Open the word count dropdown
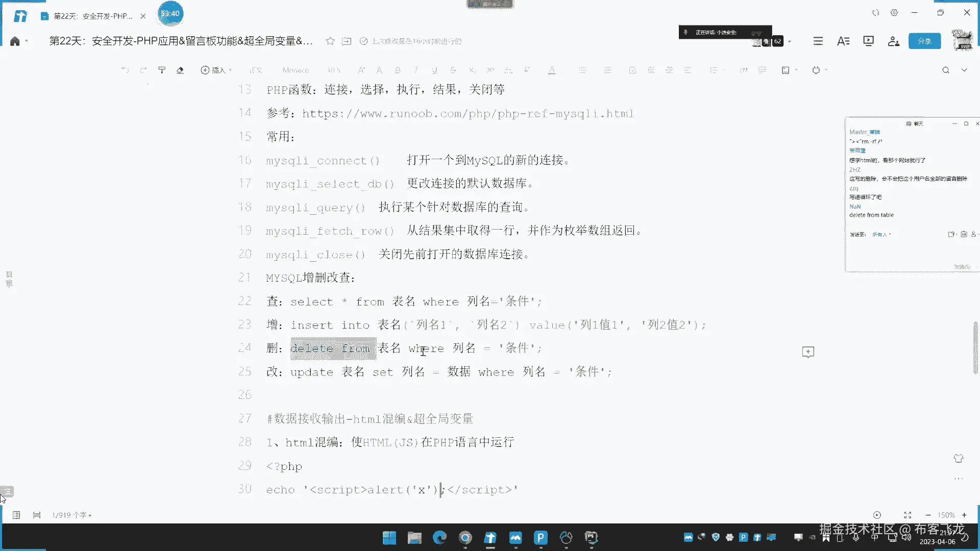 72,515
